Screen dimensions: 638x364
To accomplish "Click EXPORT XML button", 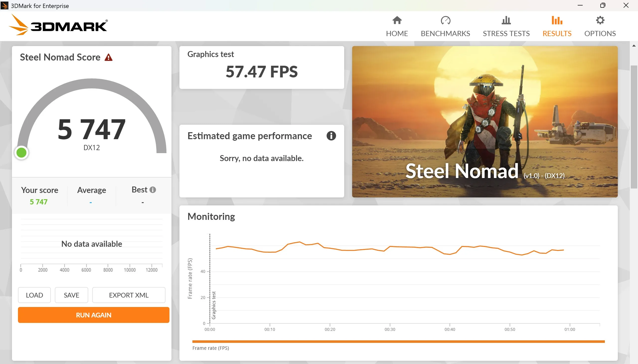I will pos(129,295).
